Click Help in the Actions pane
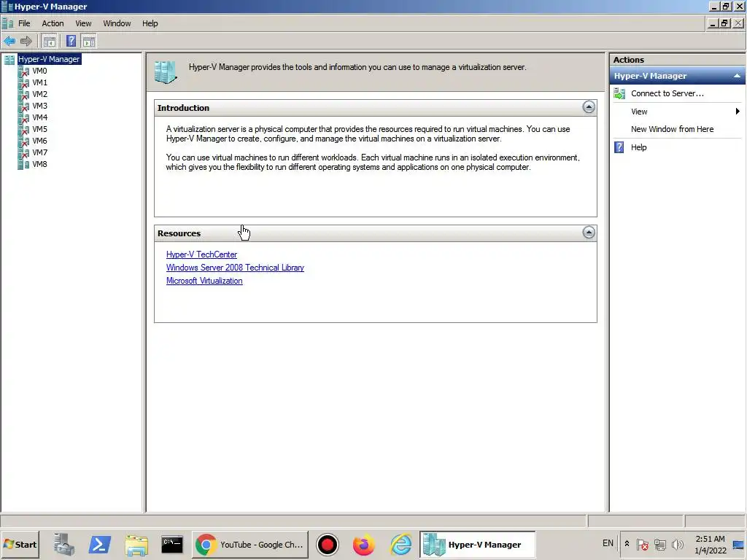 click(x=638, y=147)
